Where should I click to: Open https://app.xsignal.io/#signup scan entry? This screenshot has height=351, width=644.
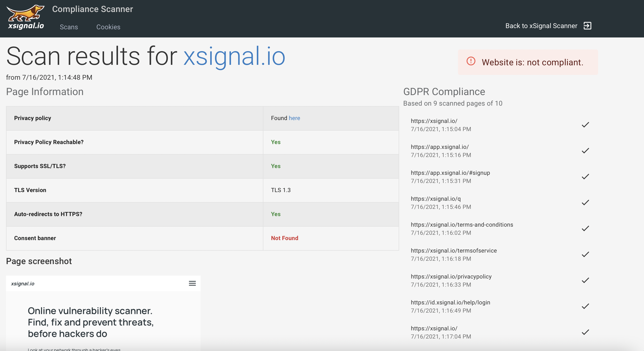pos(450,173)
